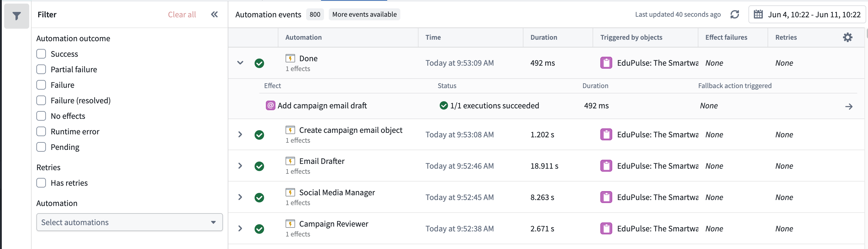Click EduPulse object icon in Social Media Manager row

[x=606, y=197]
